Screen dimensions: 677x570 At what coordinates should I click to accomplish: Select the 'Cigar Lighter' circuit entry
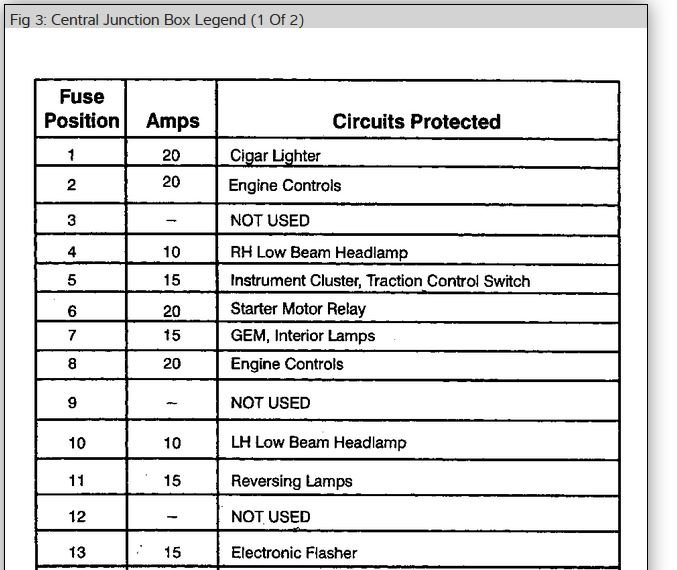pos(275,156)
